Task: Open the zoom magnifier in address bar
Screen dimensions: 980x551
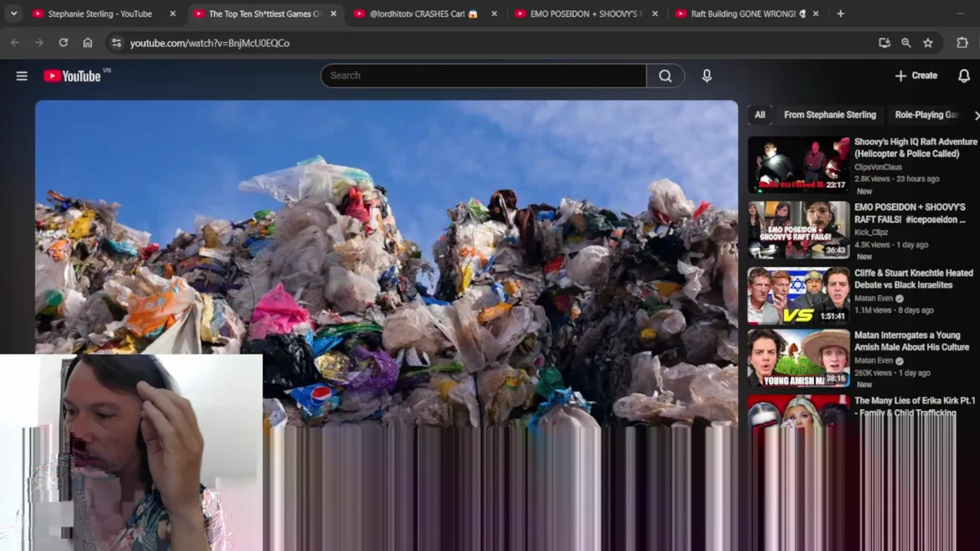Action: click(x=906, y=43)
